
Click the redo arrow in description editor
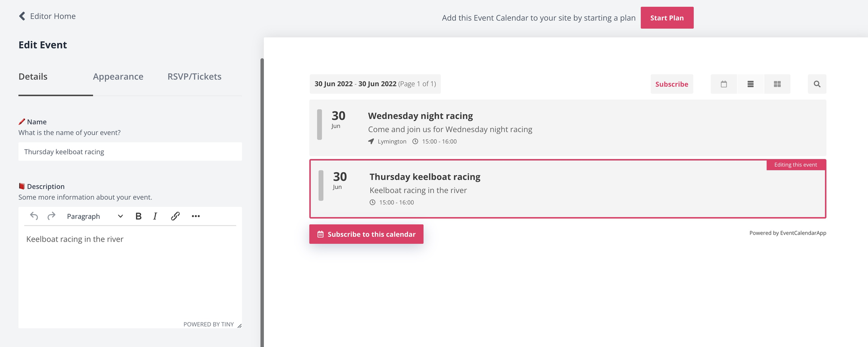pyautogui.click(x=51, y=216)
